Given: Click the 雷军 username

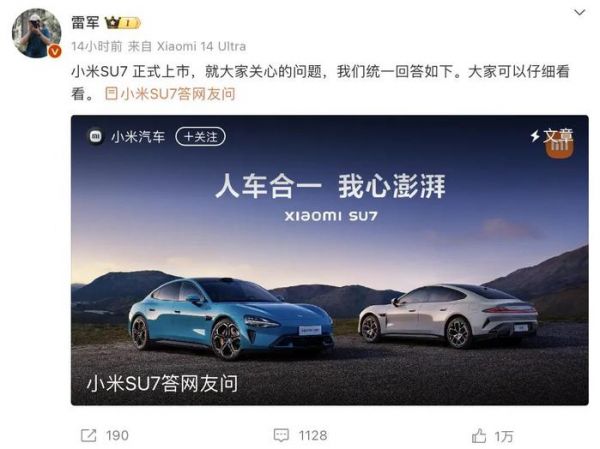Looking at the screenshot, I should click(x=85, y=23).
